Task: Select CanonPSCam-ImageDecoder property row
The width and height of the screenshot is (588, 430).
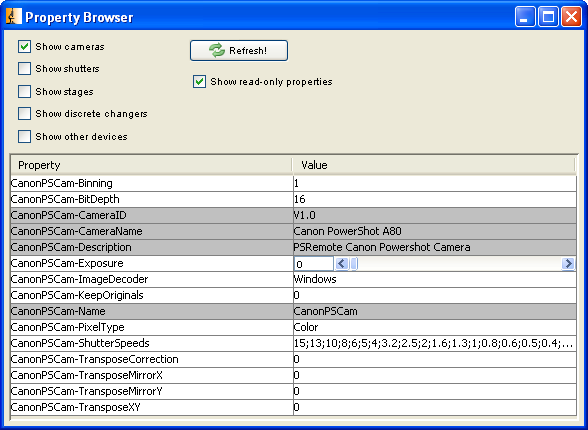Action: click(152, 279)
